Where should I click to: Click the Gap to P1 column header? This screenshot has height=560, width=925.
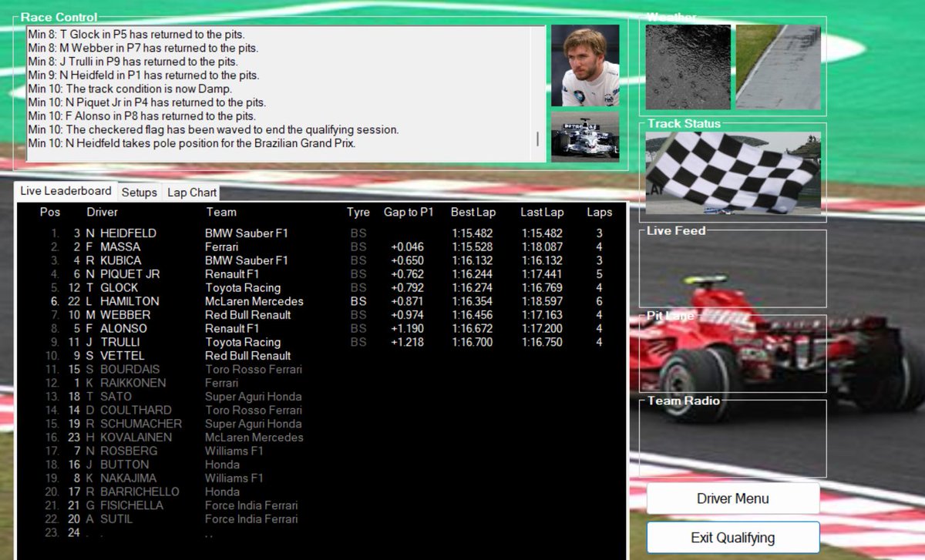[x=408, y=212]
